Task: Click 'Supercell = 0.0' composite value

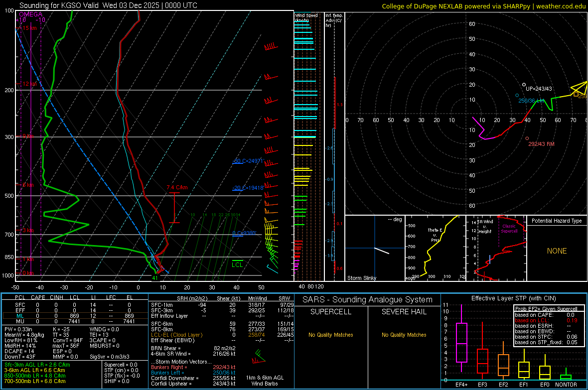Action: [121, 365]
